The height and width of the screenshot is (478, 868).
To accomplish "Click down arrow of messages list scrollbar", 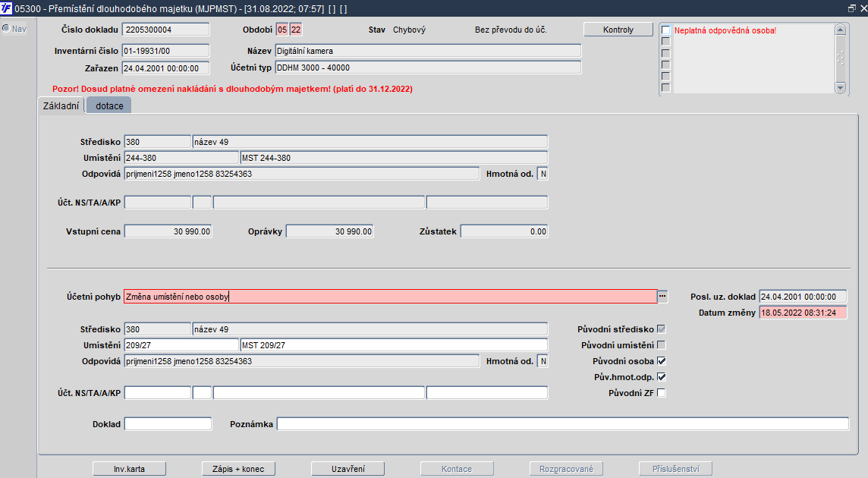I will pyautogui.click(x=841, y=87).
